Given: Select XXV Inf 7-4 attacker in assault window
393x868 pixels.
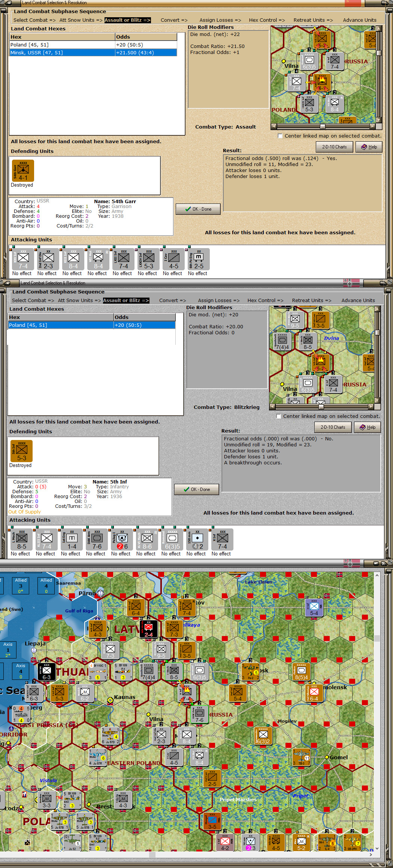Looking at the screenshot, I should [23, 259].
